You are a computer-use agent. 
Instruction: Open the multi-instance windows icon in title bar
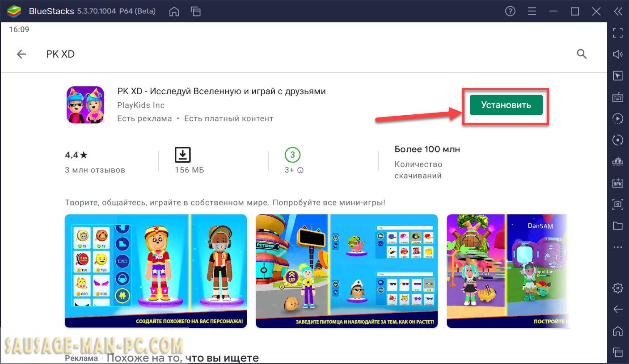[x=195, y=11]
